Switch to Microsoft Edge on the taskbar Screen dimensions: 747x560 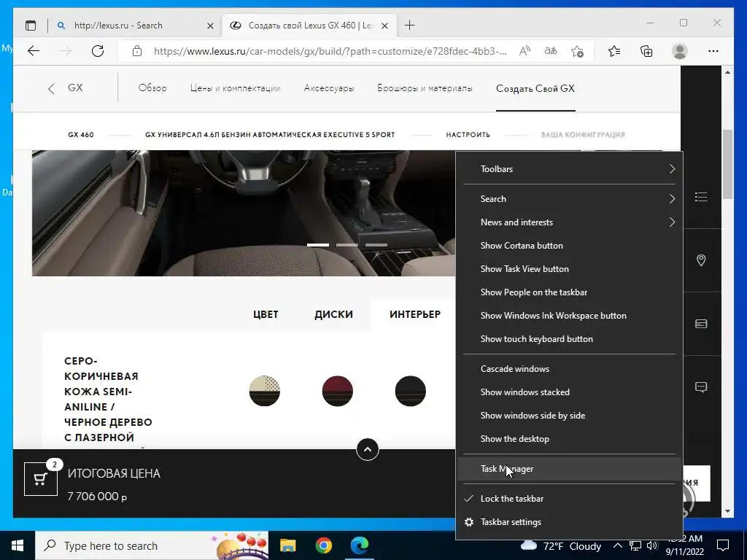click(x=360, y=545)
